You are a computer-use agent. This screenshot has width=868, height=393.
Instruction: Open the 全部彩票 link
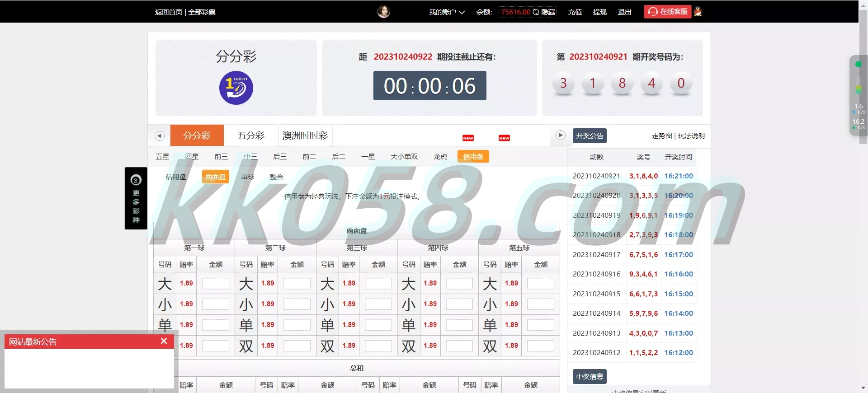point(202,12)
